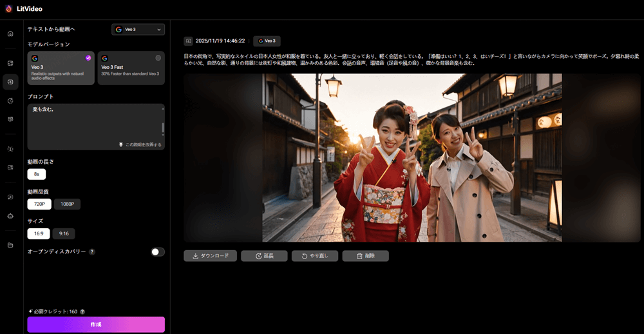Select the Veo 3 Fast model card
This screenshot has width=644, height=334.
pyautogui.click(x=131, y=68)
